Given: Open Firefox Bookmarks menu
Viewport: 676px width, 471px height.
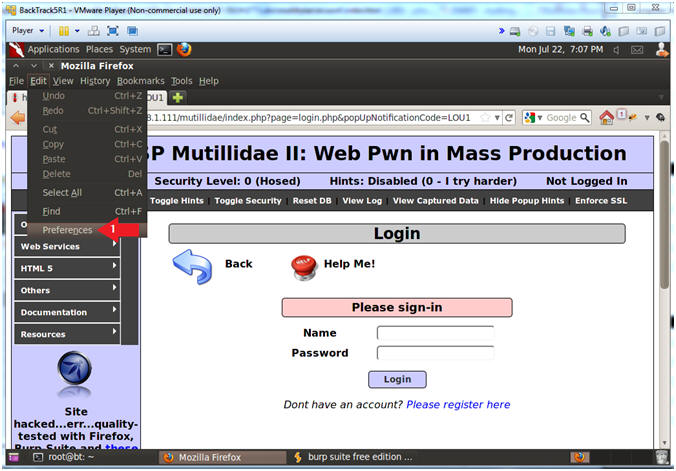Looking at the screenshot, I should [141, 81].
